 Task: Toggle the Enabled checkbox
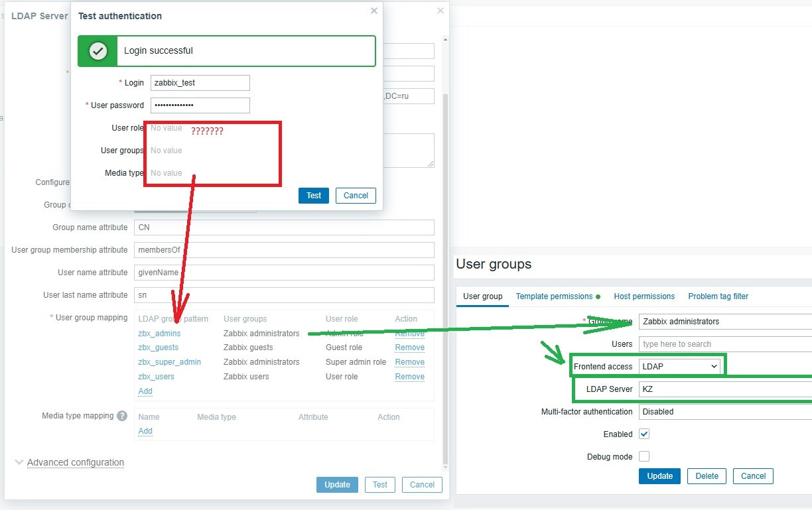644,434
